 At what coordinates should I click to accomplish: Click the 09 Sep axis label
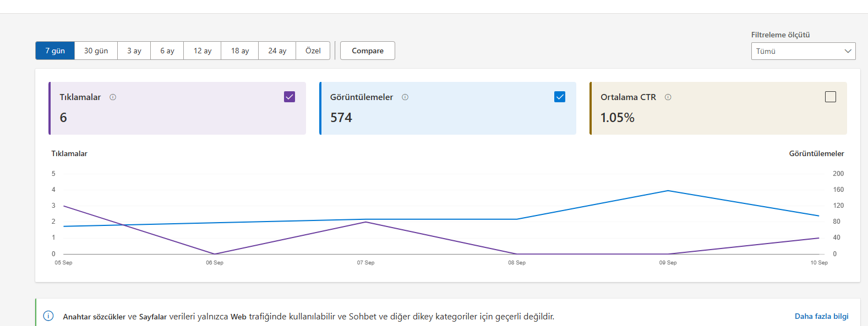[668, 263]
